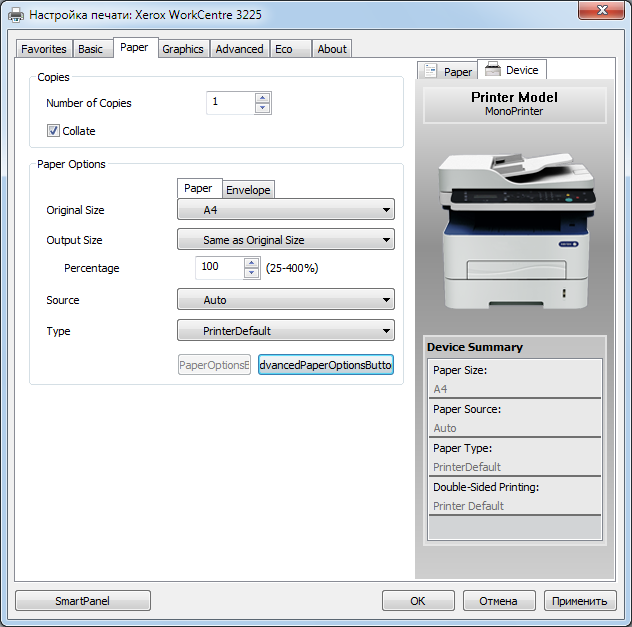Expand the Output Size dropdown
The image size is (632, 627).
pyautogui.click(x=286, y=240)
